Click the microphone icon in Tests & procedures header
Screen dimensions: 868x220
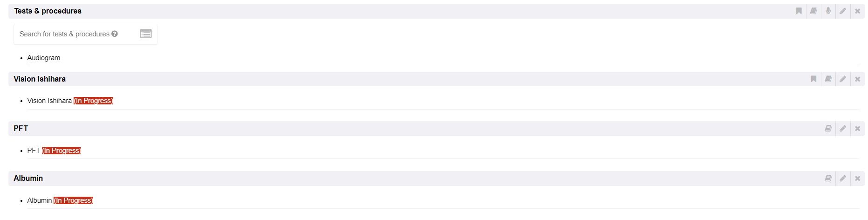[828, 11]
